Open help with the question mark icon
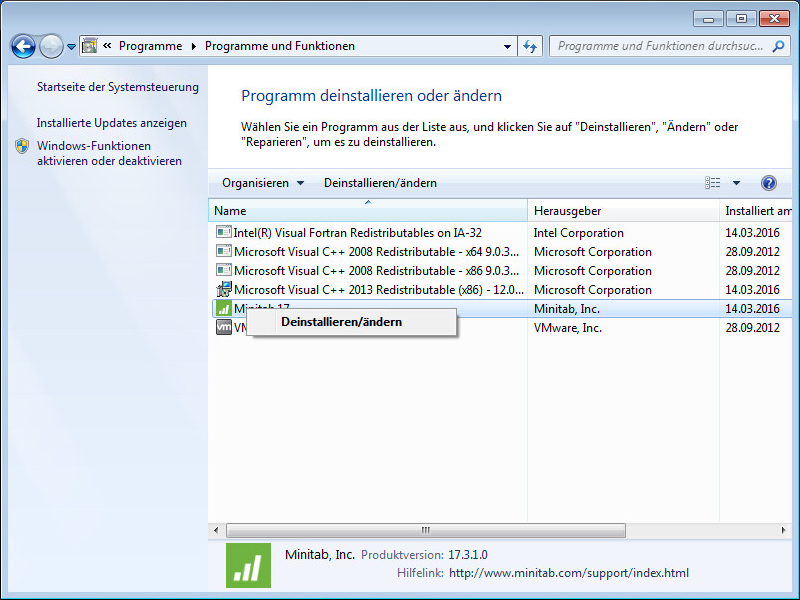This screenshot has height=600, width=800. click(768, 183)
